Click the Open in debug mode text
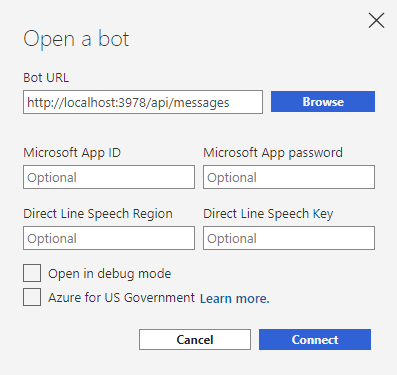The width and height of the screenshot is (397, 375). pos(110,274)
